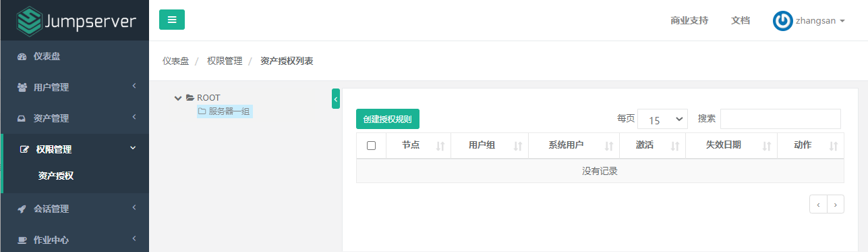
Task: Toggle sidebar with the green hamburger button
Action: (x=172, y=20)
